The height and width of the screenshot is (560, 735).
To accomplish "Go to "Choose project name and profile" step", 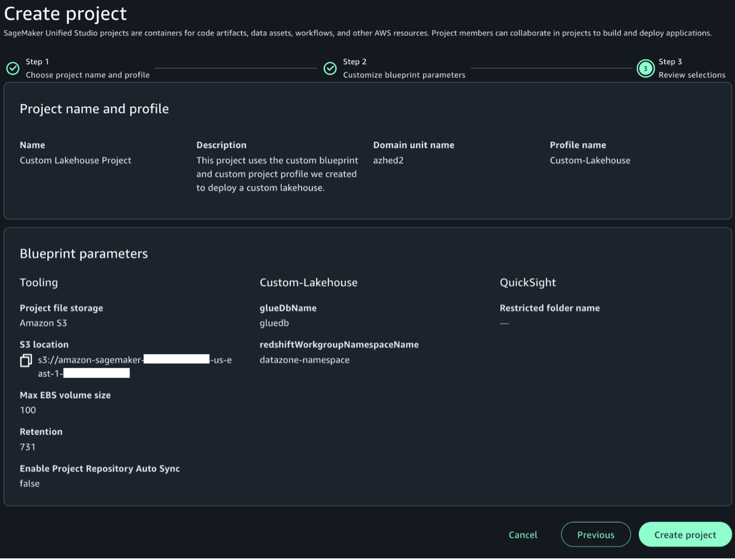I will [x=87, y=75].
